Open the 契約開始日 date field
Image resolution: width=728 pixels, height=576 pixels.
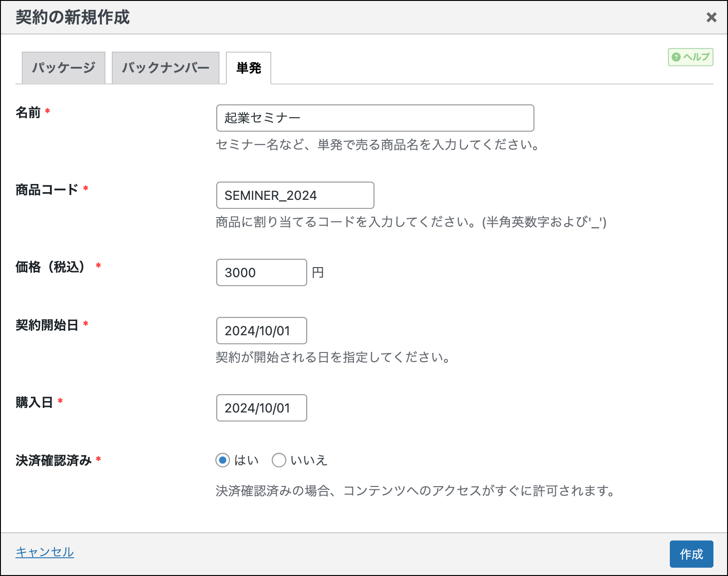[261, 331]
